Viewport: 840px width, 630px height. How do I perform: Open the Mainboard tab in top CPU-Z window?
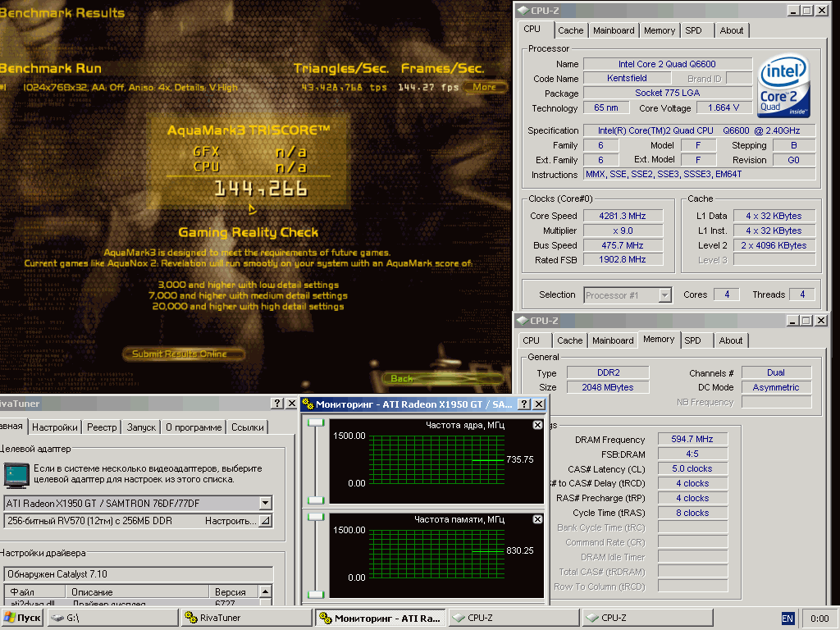pyautogui.click(x=614, y=30)
